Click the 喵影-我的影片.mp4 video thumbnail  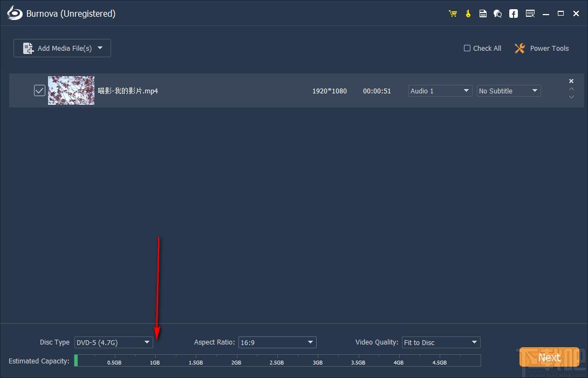(71, 91)
